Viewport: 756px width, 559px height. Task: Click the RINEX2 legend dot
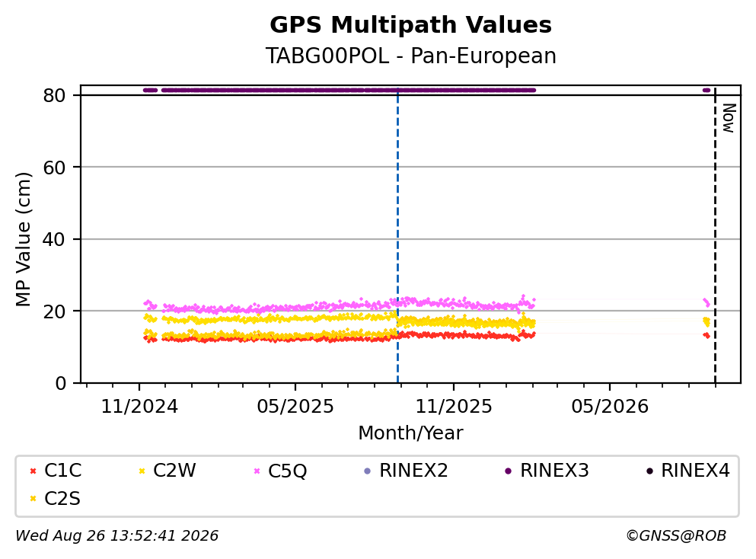[x=368, y=471]
